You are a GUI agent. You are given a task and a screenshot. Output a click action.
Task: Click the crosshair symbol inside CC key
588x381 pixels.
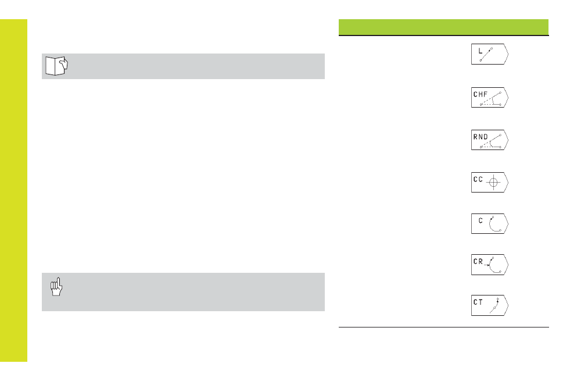pos(493,183)
